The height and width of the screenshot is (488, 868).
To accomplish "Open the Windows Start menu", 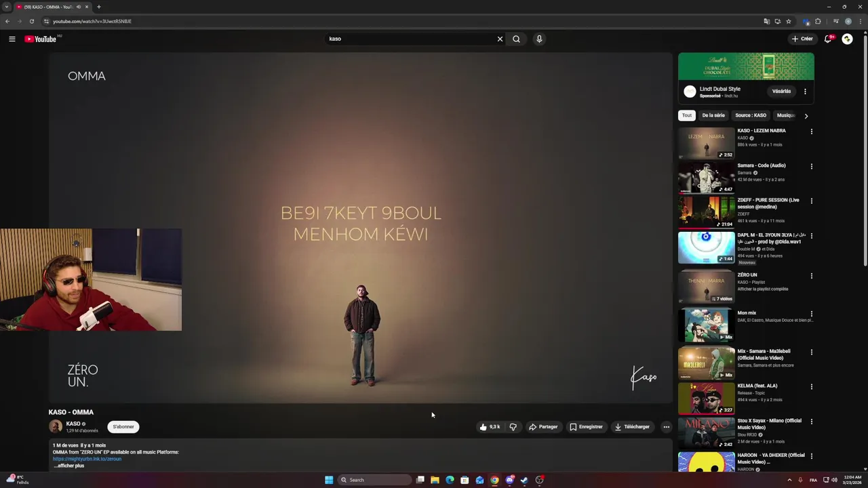I will (329, 480).
